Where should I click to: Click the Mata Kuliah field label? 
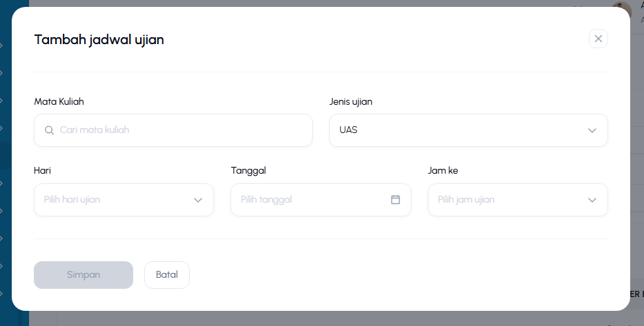click(59, 102)
